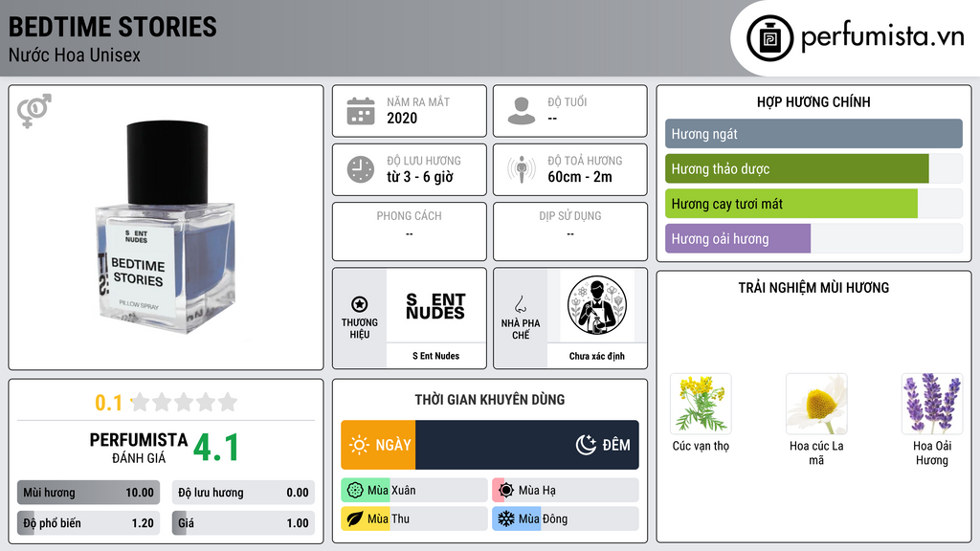Click the Hợp hương chính heading

pyautogui.click(x=813, y=101)
